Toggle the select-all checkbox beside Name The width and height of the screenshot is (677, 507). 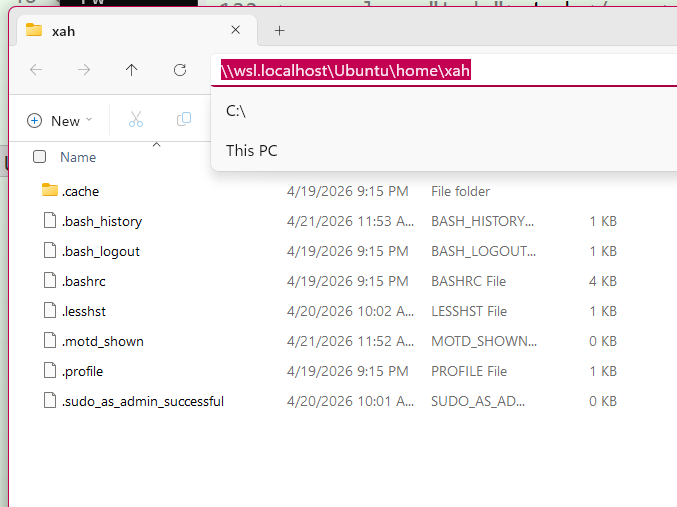(39, 157)
